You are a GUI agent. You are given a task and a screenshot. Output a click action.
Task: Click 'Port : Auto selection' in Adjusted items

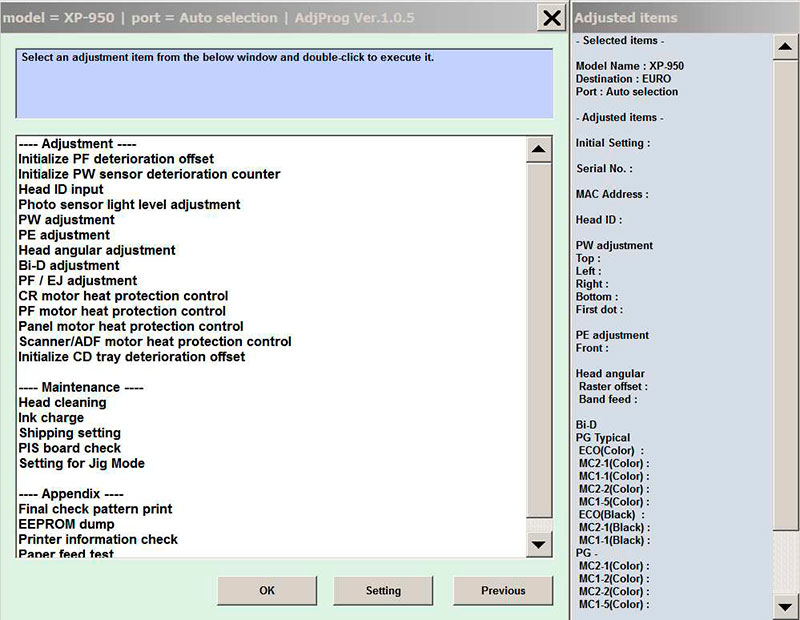(x=627, y=92)
